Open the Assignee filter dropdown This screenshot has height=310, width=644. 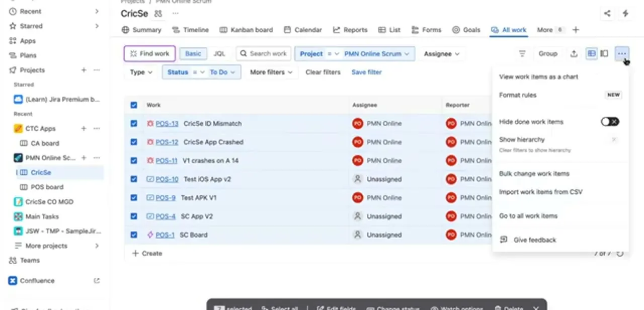click(442, 54)
